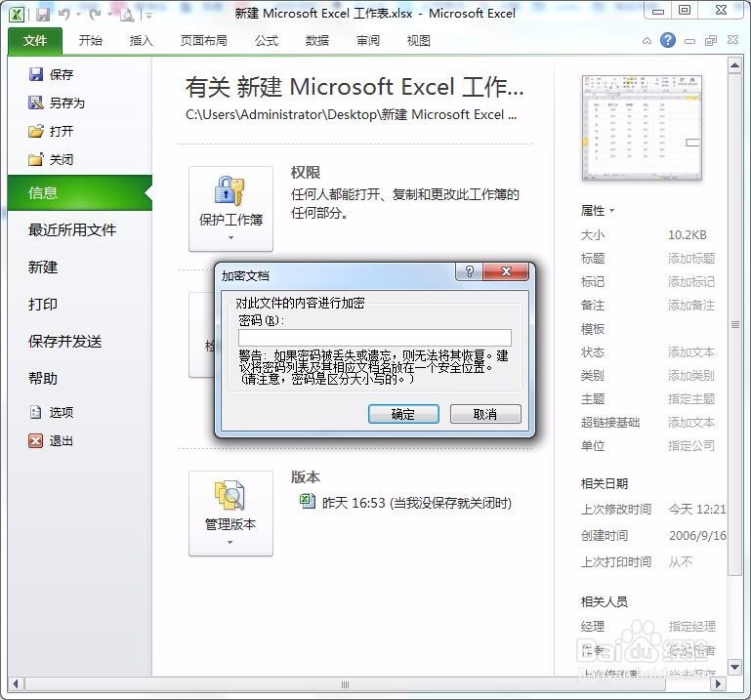
Task: Click the workbook preview thumbnail
Action: point(642,128)
